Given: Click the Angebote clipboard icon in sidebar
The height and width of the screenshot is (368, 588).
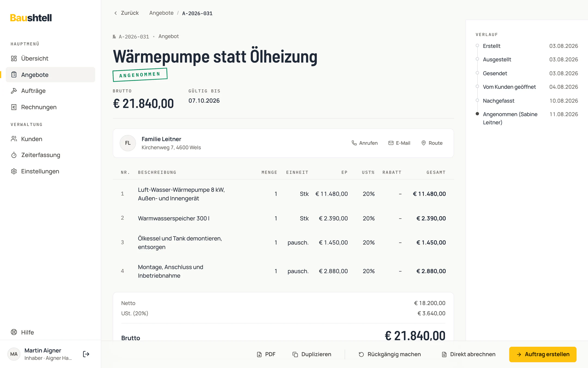Looking at the screenshot, I should point(14,75).
